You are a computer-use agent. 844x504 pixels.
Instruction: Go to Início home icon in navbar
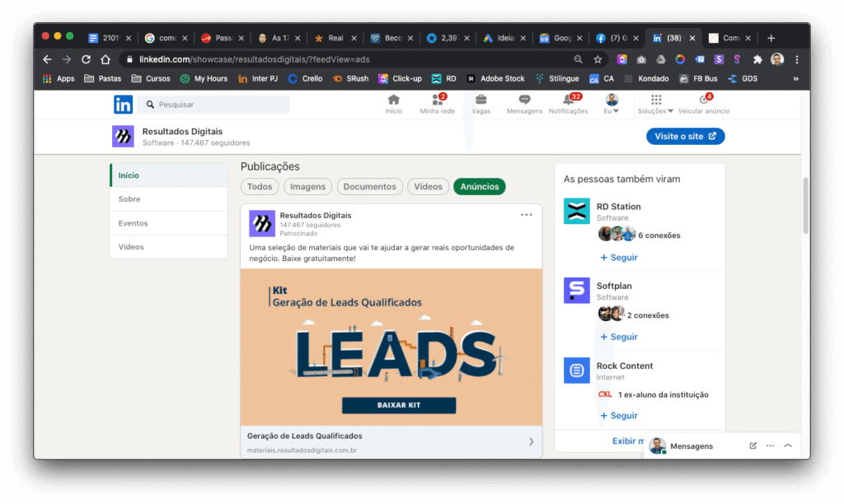tap(393, 104)
